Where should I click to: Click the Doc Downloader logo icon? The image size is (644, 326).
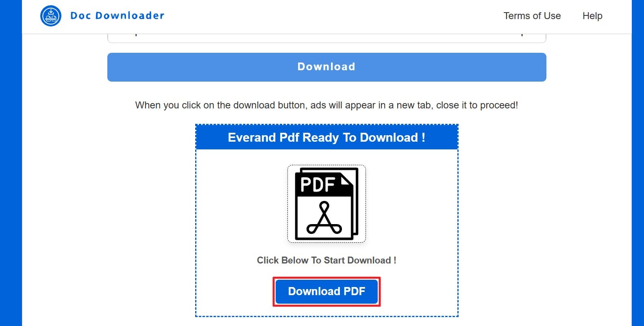[x=51, y=16]
